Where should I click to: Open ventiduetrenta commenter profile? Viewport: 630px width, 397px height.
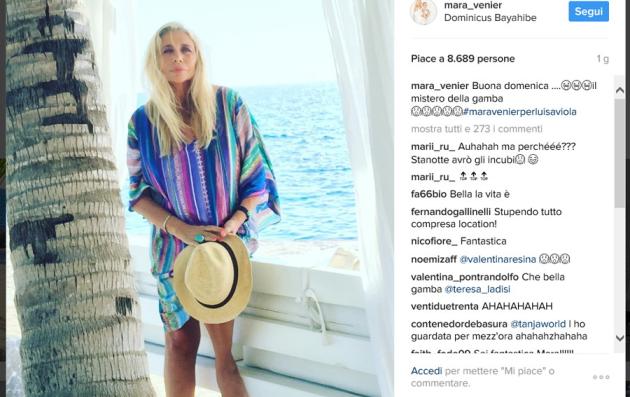445,306
